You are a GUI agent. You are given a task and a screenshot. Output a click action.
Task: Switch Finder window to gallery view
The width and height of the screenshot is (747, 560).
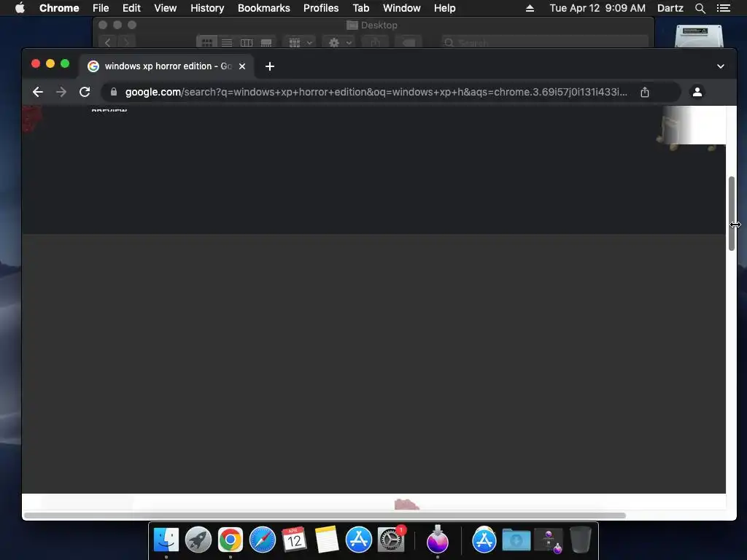tap(266, 42)
